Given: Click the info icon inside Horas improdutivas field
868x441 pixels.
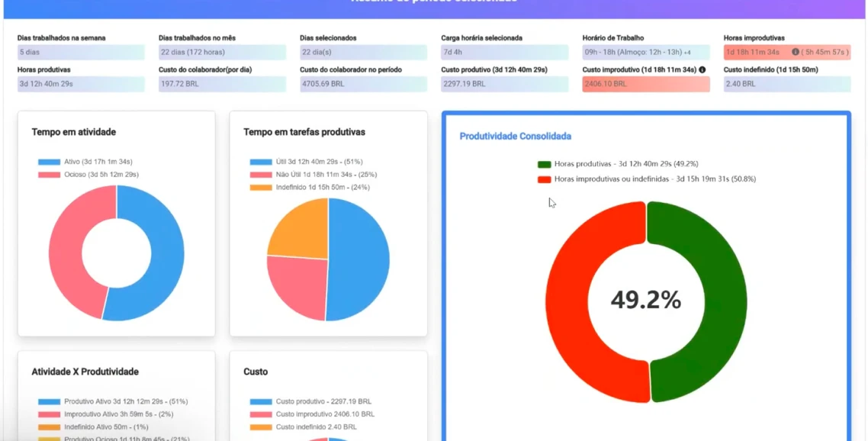Looking at the screenshot, I should point(795,52).
